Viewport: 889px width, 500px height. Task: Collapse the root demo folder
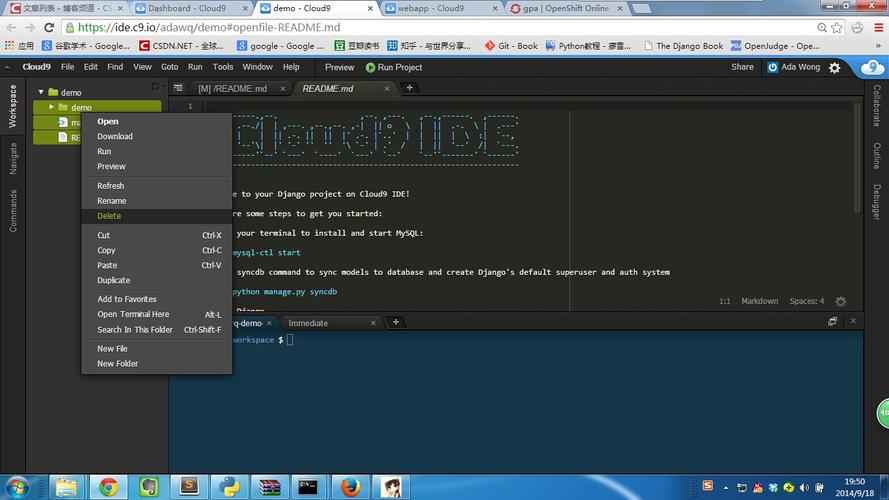[x=41, y=92]
